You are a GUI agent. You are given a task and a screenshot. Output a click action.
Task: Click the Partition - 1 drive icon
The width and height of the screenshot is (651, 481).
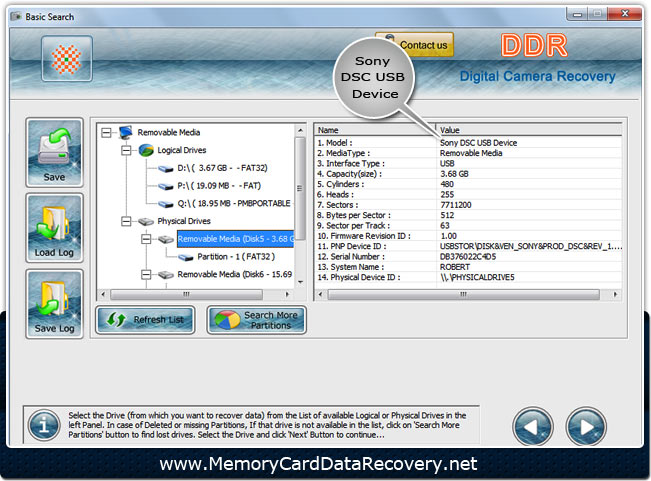[x=186, y=257]
